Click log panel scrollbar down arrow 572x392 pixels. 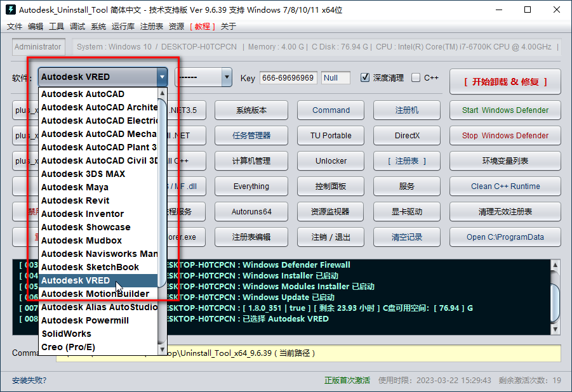point(555,329)
